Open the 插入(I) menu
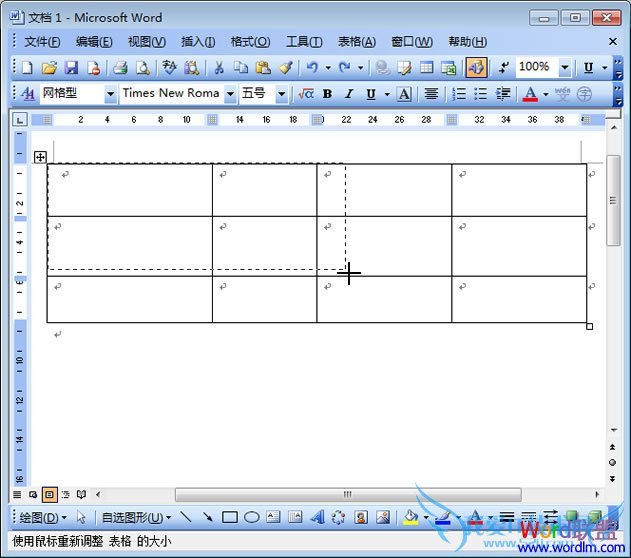This screenshot has width=631, height=558. pyautogui.click(x=198, y=41)
